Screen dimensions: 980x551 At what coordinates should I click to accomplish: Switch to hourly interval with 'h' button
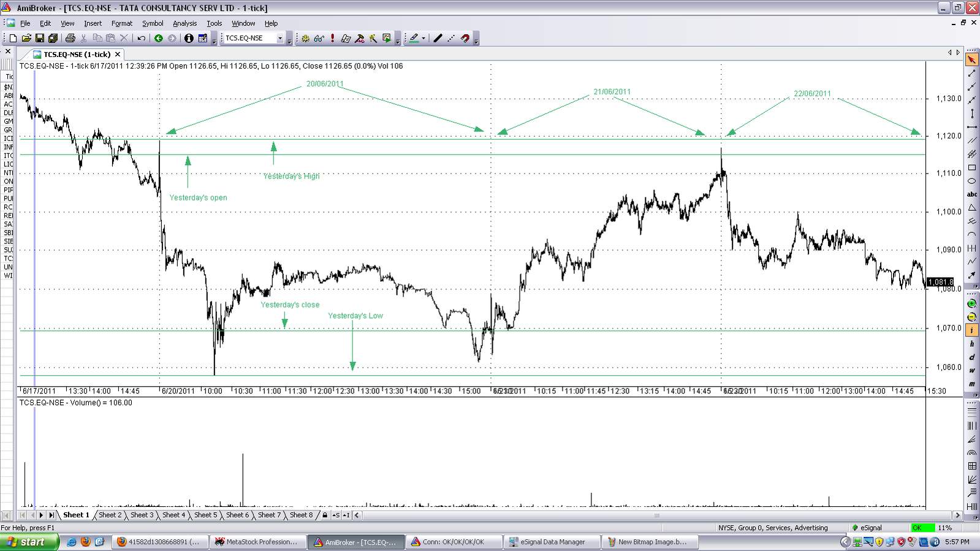[x=972, y=344]
